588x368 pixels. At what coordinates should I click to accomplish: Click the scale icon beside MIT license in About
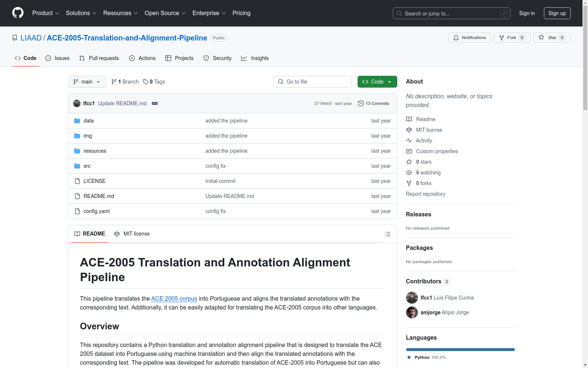[x=409, y=130]
